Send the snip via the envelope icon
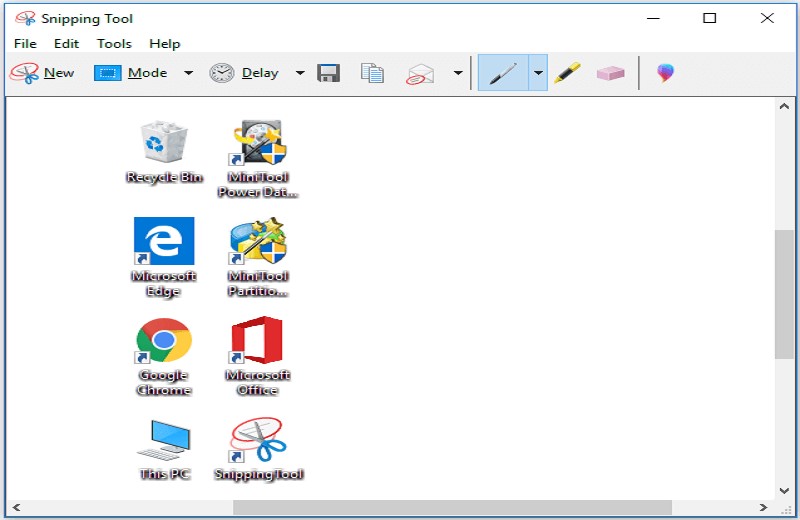Image resolution: width=800 pixels, height=520 pixels. click(420, 74)
